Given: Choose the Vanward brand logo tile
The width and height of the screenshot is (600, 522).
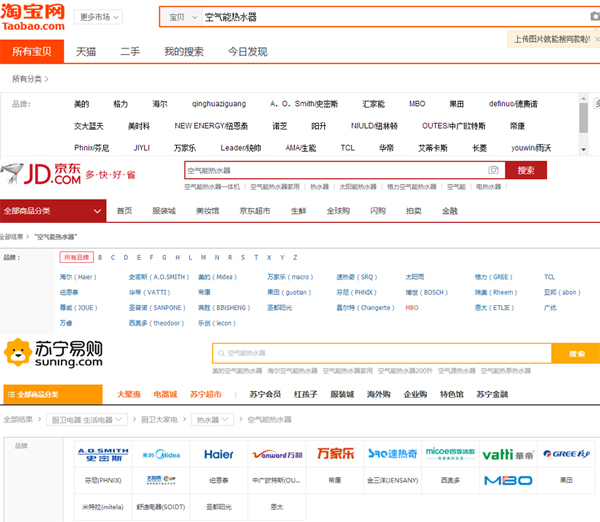Looking at the screenshot, I should pyautogui.click(x=274, y=454).
